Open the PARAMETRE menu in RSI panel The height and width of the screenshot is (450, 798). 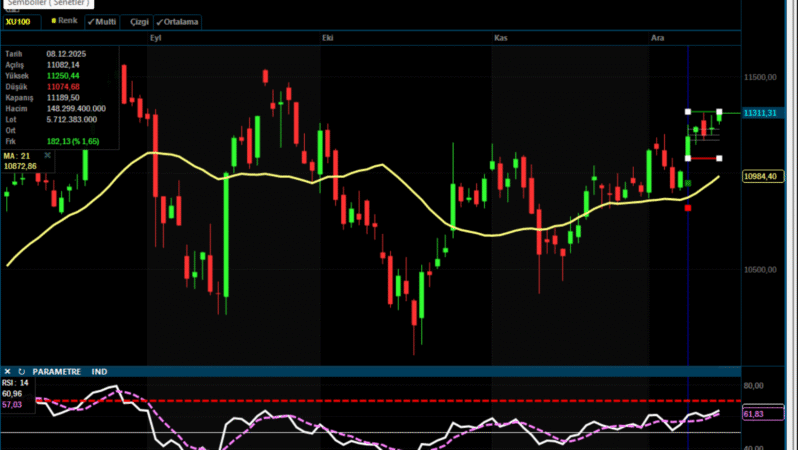(x=59, y=371)
